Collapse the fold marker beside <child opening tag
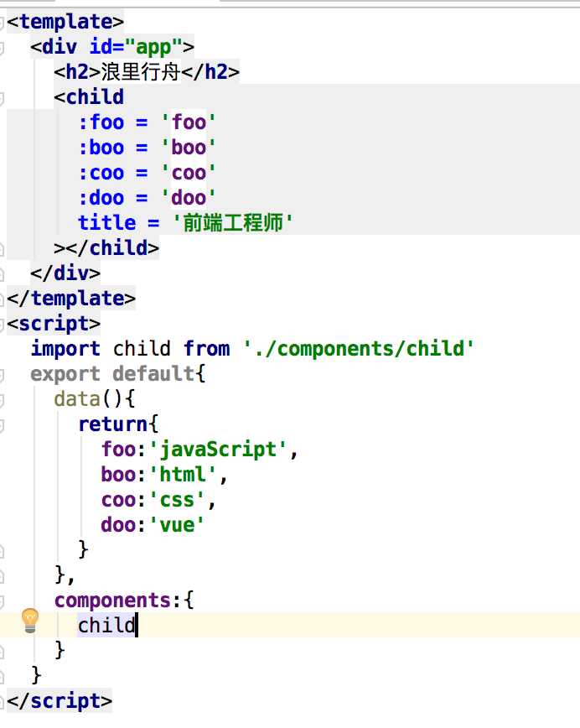580x728 pixels. 2,97
